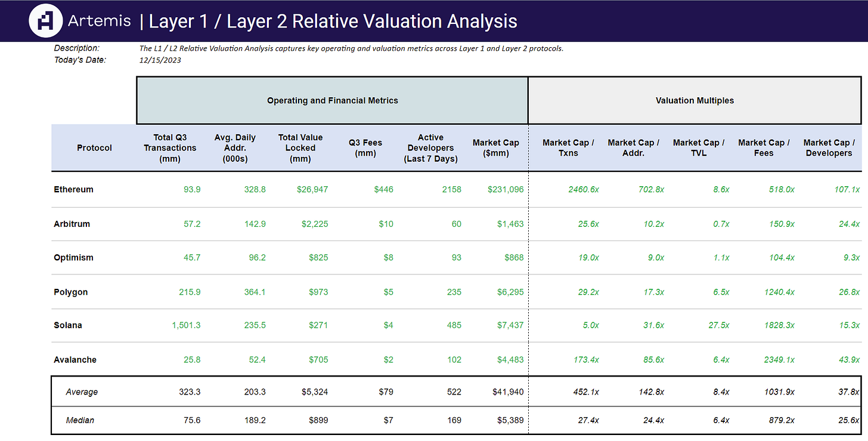The height and width of the screenshot is (441, 868).
Task: Click the 'Total Q3 Transactions (mm)' header
Action: [170, 147]
